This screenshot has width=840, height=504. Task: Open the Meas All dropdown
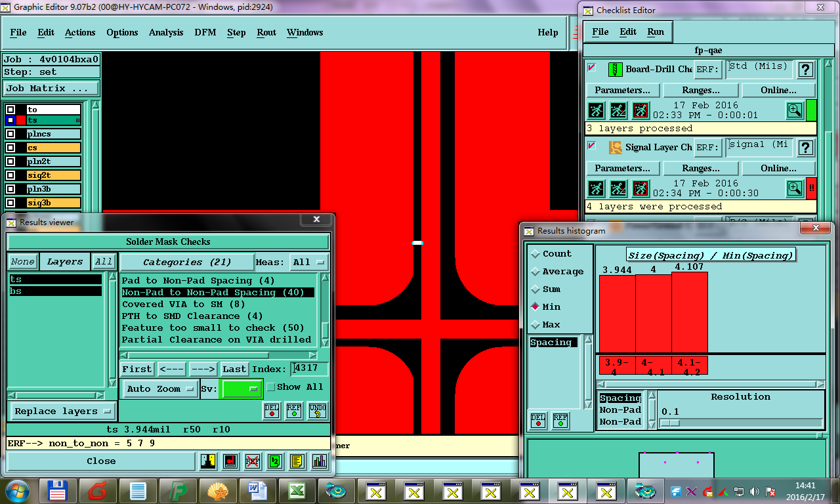pyautogui.click(x=310, y=262)
